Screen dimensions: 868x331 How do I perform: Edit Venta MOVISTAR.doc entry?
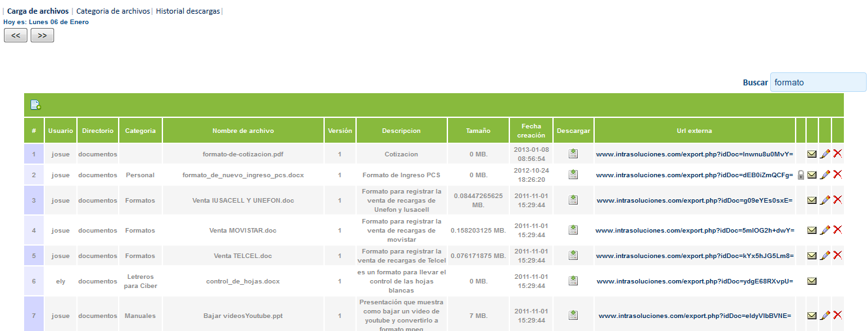coord(825,230)
